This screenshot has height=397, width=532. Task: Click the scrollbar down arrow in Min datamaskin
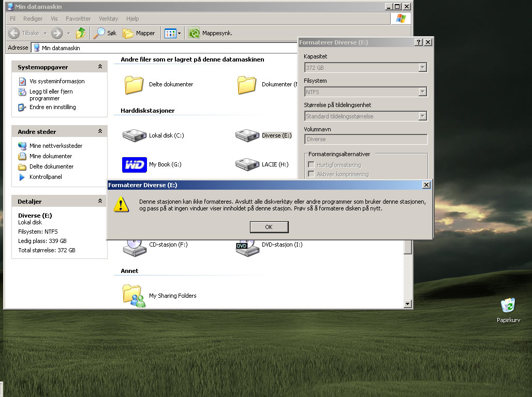click(x=408, y=304)
